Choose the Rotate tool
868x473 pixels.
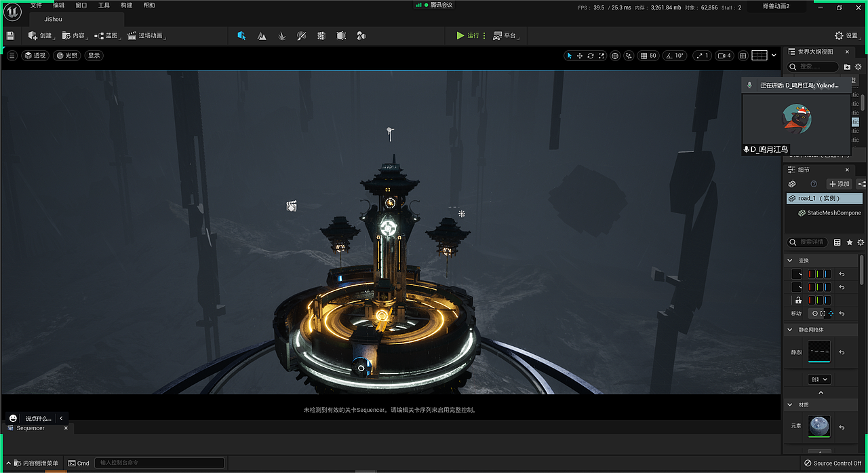pyautogui.click(x=591, y=56)
